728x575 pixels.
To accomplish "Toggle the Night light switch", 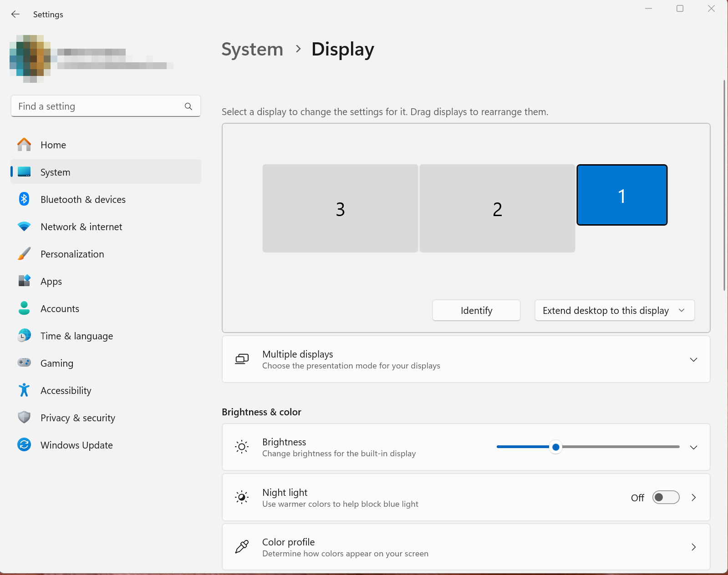I will pyautogui.click(x=666, y=497).
